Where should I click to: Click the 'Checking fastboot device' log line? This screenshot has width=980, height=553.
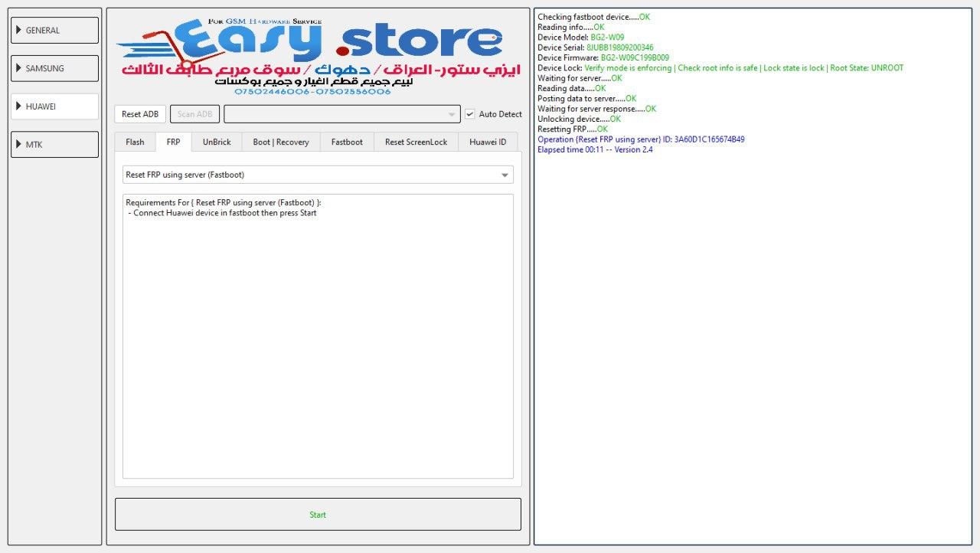click(x=594, y=17)
